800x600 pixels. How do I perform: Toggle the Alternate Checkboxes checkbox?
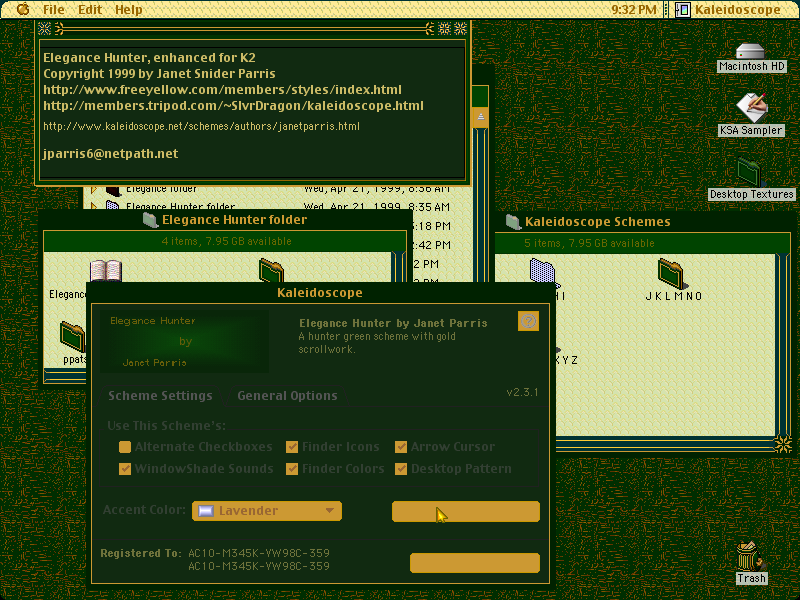[x=125, y=447]
